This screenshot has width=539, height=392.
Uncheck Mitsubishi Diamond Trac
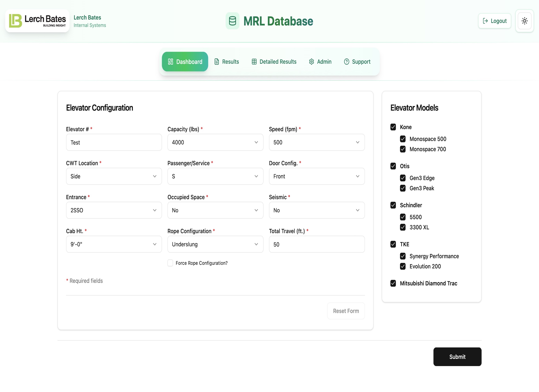click(x=393, y=283)
